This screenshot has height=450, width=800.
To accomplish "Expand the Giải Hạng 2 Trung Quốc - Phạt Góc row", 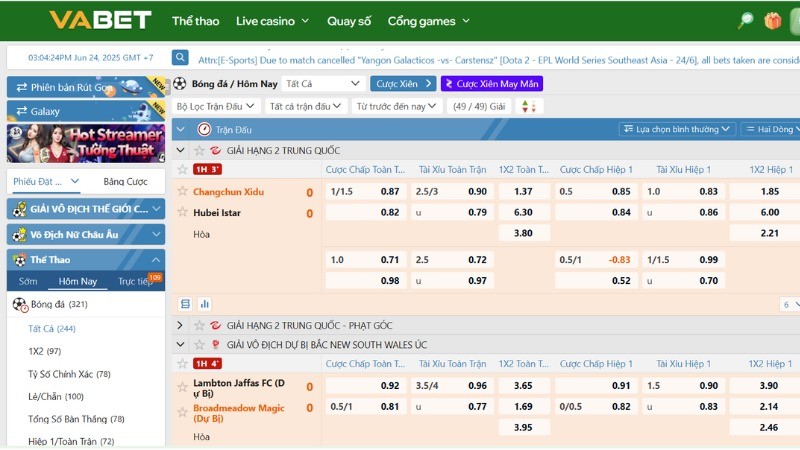I will [180, 325].
